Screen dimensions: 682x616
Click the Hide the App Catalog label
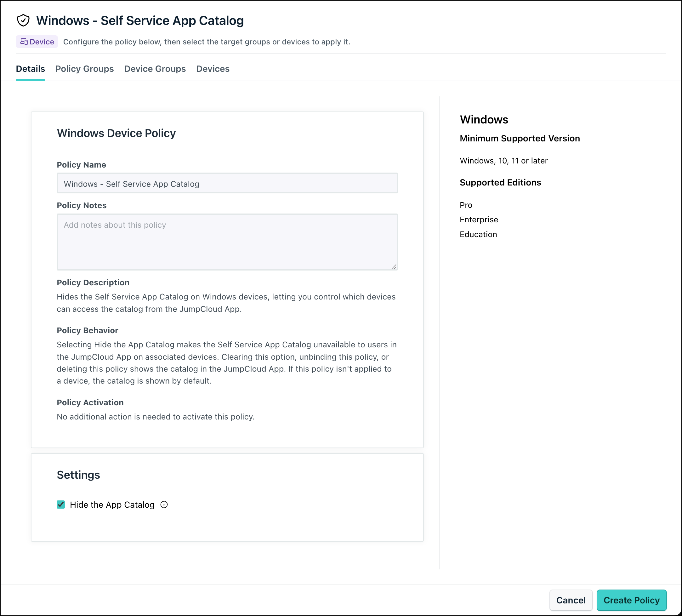click(x=112, y=505)
